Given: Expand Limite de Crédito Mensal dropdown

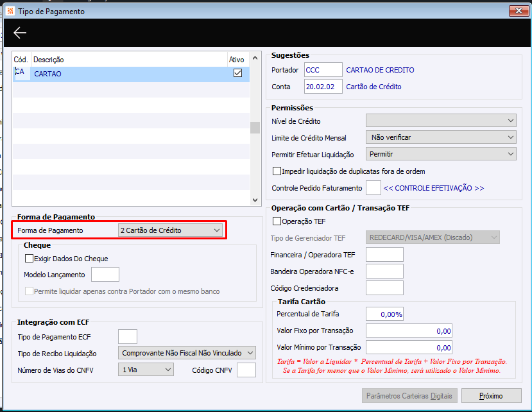Looking at the screenshot, I should (441, 137).
